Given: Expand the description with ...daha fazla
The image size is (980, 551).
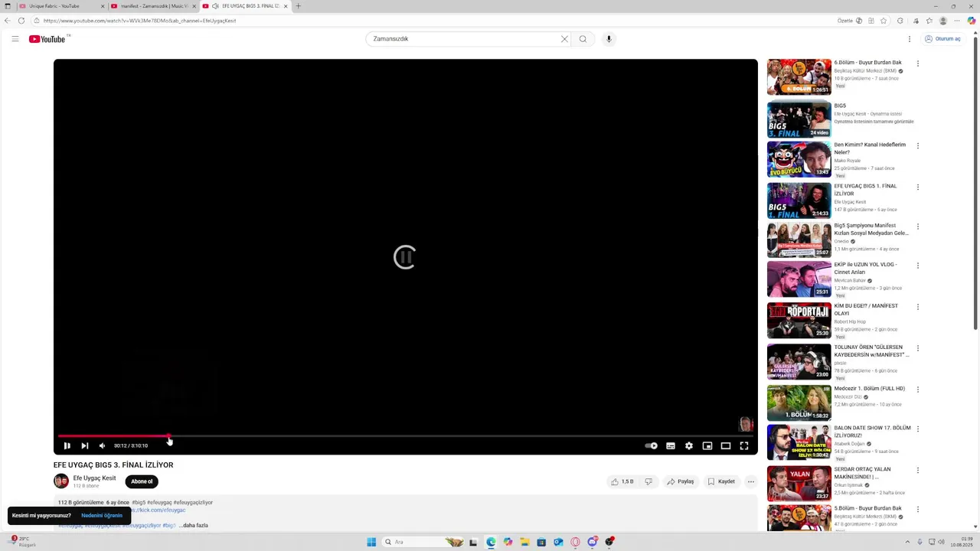Looking at the screenshot, I should coord(194,525).
